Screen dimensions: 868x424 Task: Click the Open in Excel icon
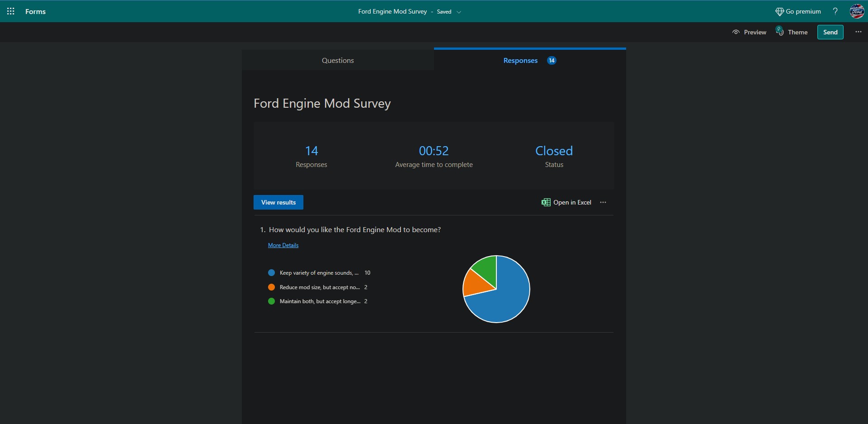pos(546,202)
